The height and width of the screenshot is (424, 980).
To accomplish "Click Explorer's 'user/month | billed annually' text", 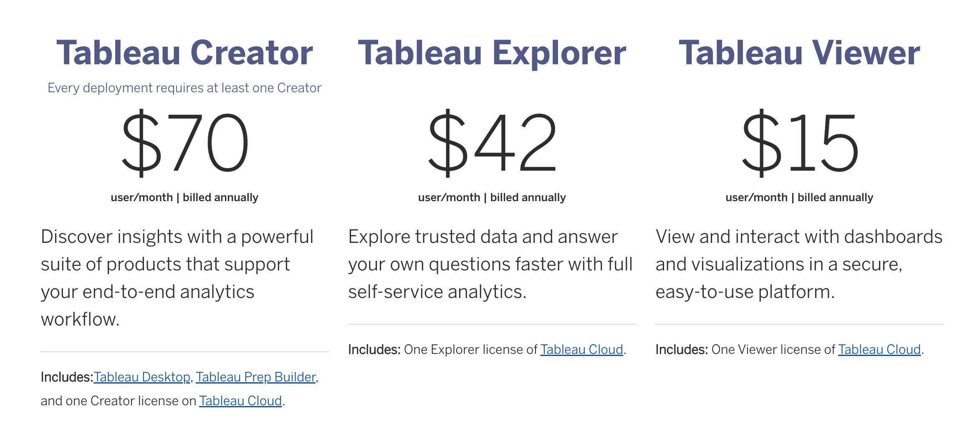I will point(492,197).
